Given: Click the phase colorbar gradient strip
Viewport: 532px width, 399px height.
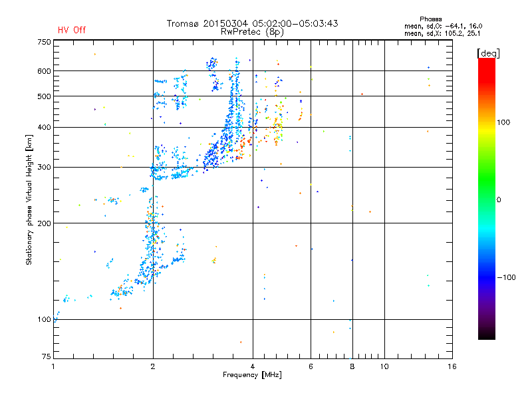Looking at the screenshot, I should click(x=487, y=198).
